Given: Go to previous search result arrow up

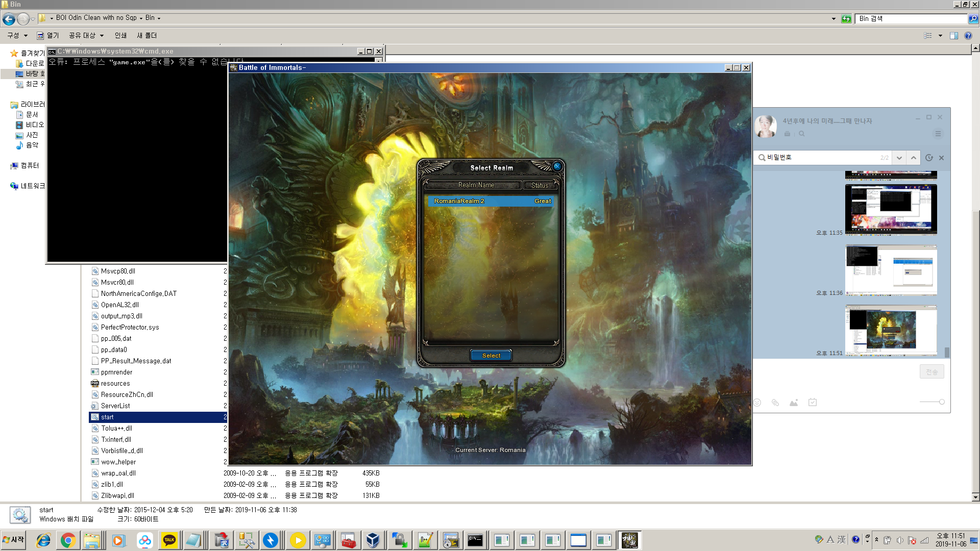Looking at the screenshot, I should [x=914, y=158].
